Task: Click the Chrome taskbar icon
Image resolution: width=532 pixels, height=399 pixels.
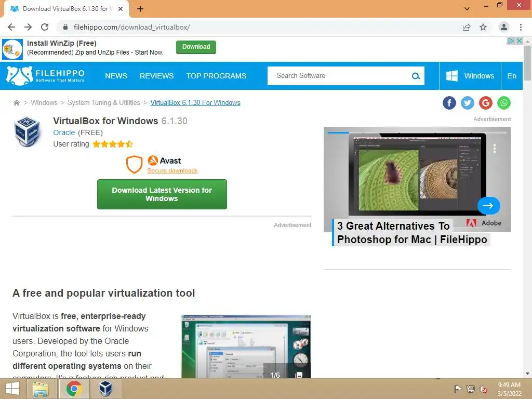Action: [x=74, y=389]
